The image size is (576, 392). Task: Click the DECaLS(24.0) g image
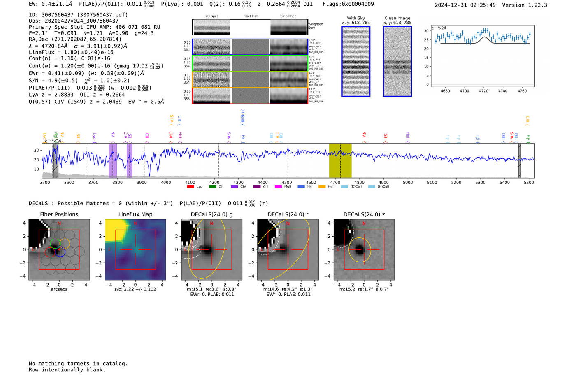[x=212, y=250]
